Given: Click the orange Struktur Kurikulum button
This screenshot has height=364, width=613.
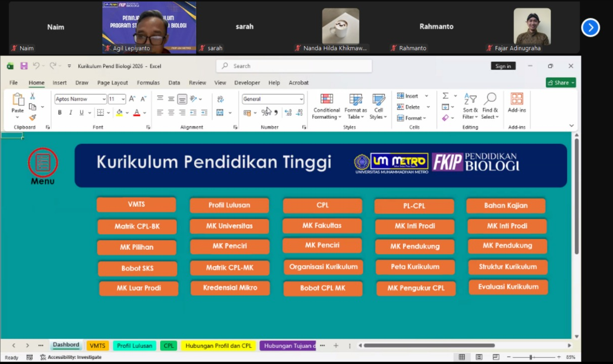Looking at the screenshot, I should (508, 267).
